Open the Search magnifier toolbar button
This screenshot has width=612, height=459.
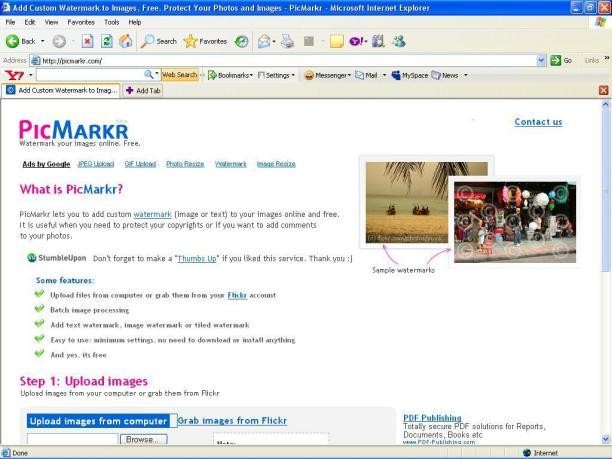[158, 41]
